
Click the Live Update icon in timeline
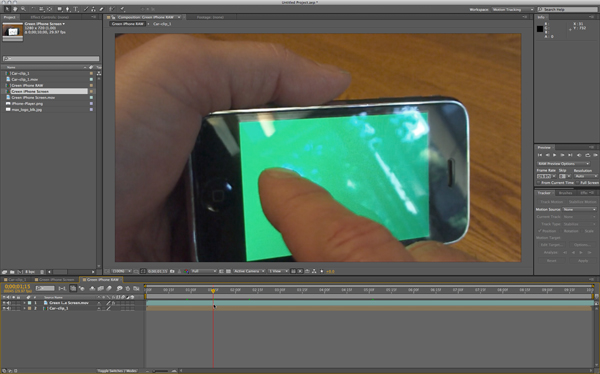click(73, 288)
